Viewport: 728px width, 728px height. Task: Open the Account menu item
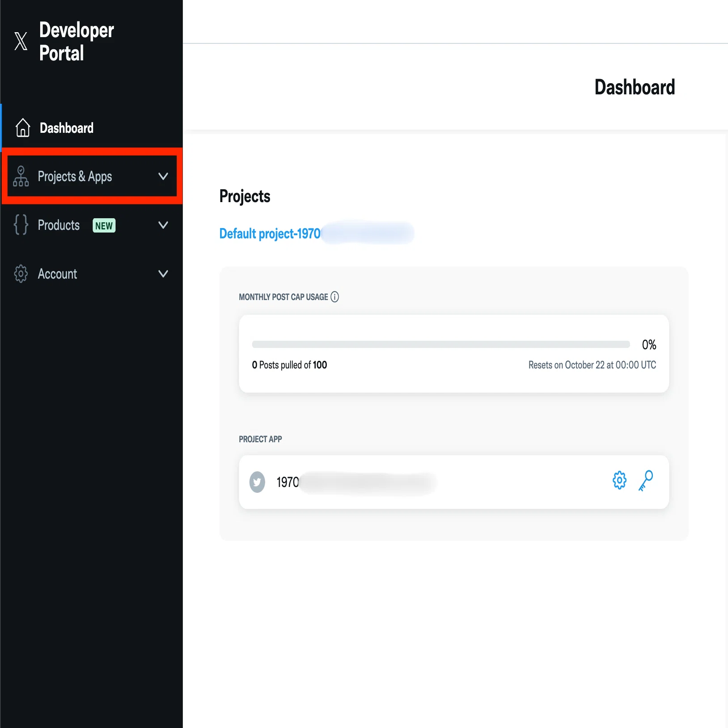pos(92,274)
